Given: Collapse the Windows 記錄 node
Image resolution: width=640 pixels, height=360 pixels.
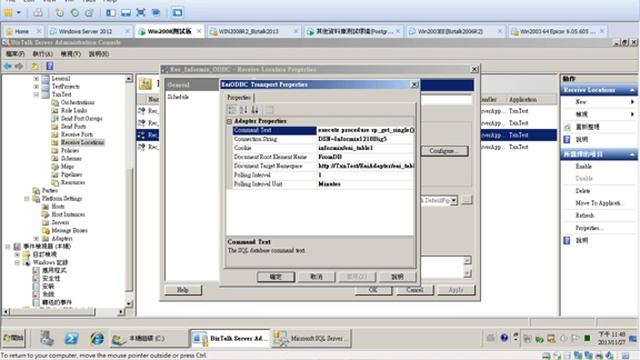Looking at the screenshot, I should tap(17, 262).
